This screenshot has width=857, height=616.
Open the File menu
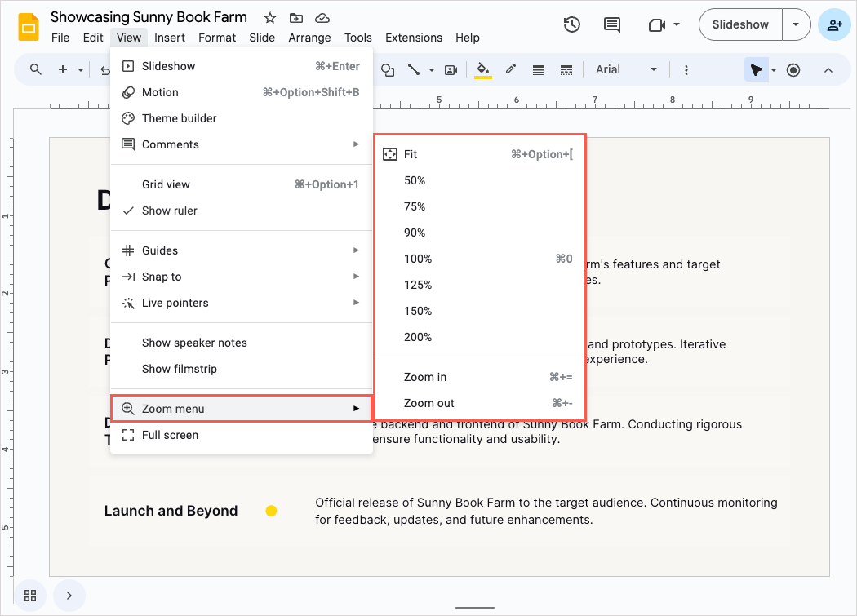60,38
